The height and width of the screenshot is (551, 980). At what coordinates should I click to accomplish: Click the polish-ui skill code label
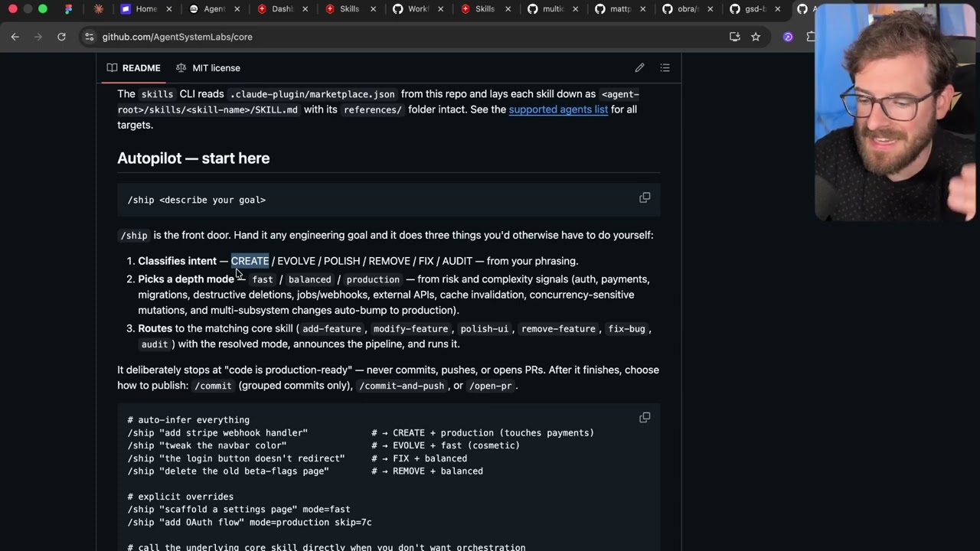(485, 329)
